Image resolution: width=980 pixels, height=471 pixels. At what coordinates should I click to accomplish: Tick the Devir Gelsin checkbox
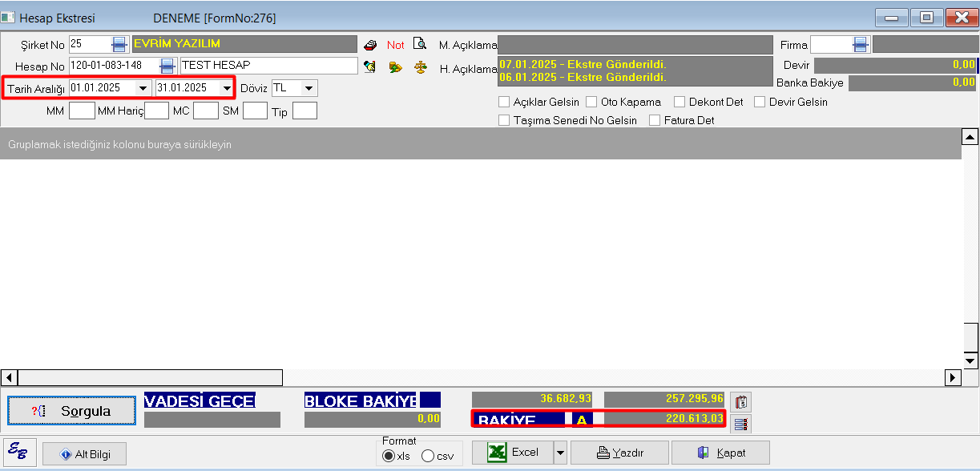(x=760, y=102)
